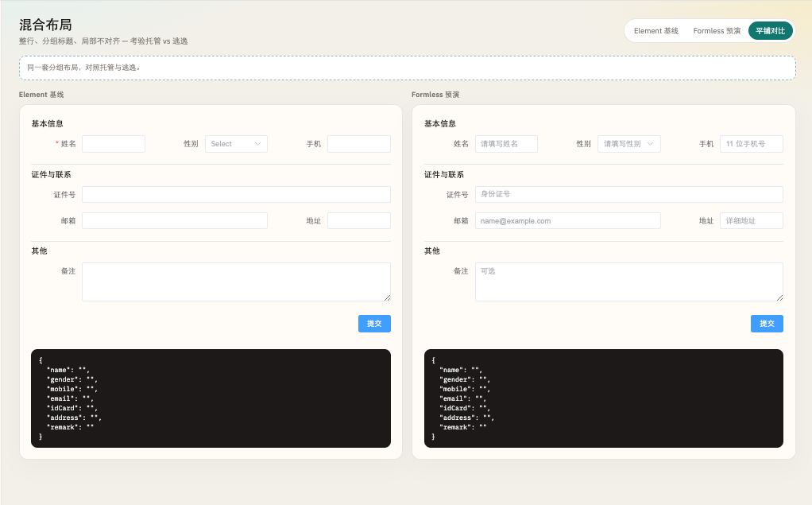The image size is (812, 505).
Task: Focus the 详细地址 input field
Action: point(752,220)
